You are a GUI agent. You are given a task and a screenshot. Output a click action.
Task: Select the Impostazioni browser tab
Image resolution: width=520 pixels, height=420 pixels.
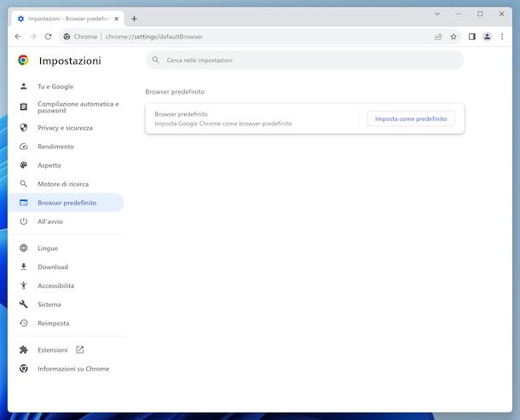click(x=68, y=19)
